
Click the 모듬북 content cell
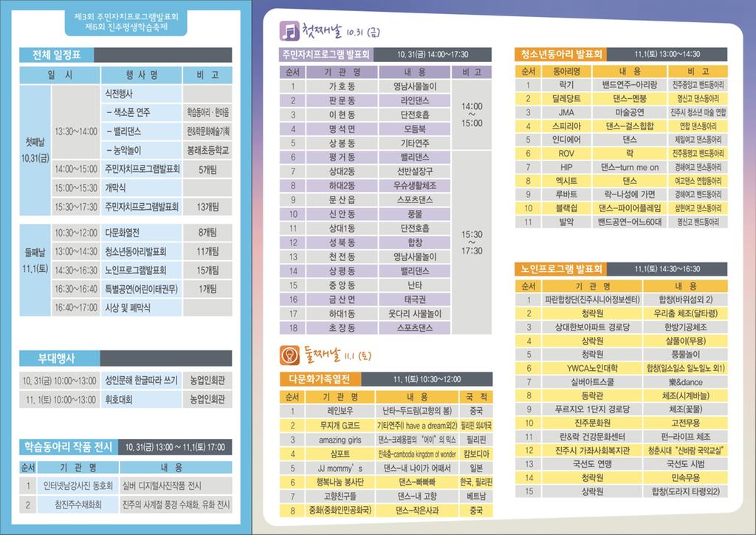415,129
